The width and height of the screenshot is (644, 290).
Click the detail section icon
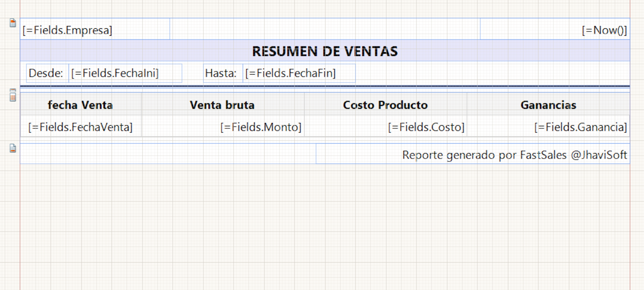point(13,96)
